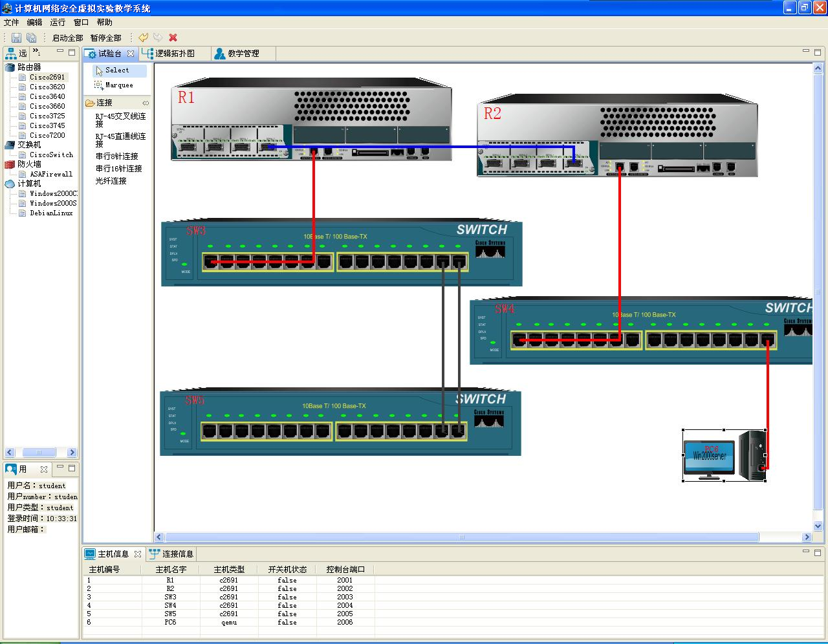The width and height of the screenshot is (828, 644).
Task: Click the R1 router device
Action: pos(311,120)
